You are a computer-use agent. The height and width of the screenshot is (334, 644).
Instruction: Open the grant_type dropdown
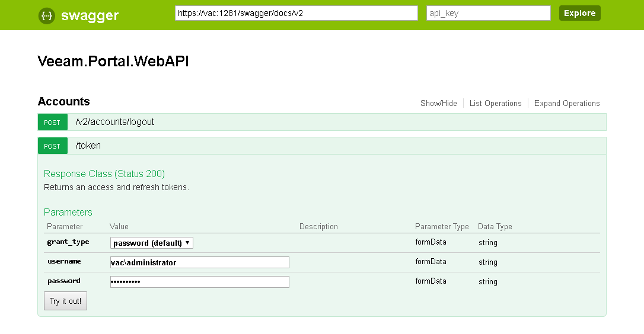coord(152,243)
